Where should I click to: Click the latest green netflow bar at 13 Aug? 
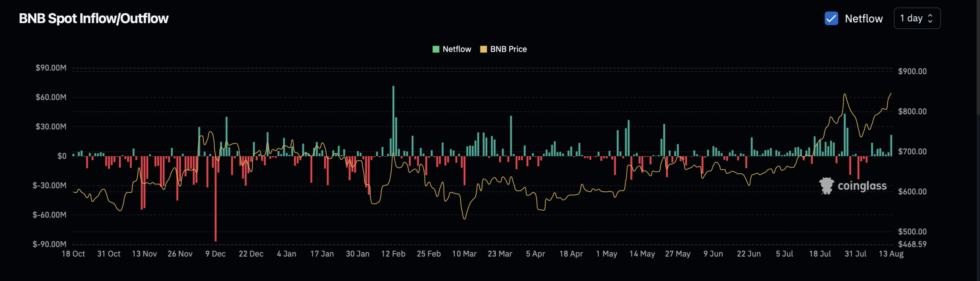pyautogui.click(x=891, y=145)
